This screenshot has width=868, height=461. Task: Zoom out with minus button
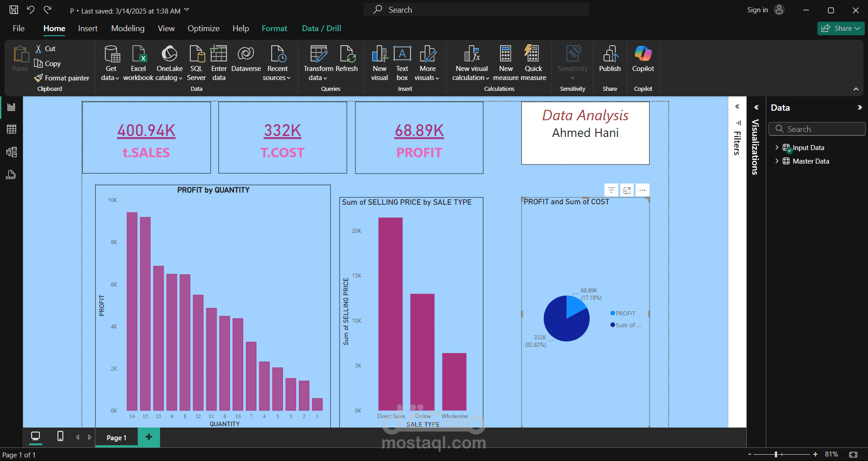750,454
